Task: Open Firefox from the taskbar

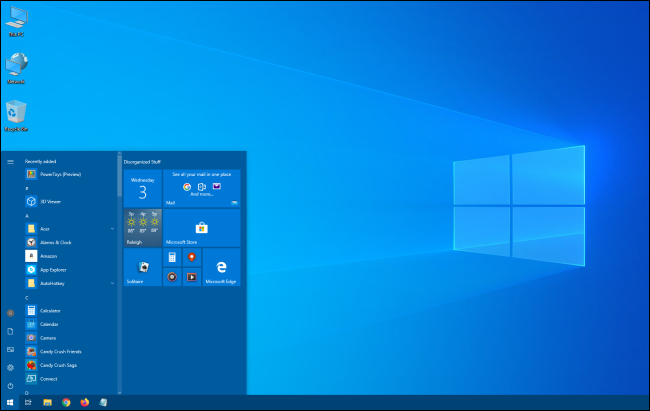Action: pyautogui.click(x=84, y=402)
